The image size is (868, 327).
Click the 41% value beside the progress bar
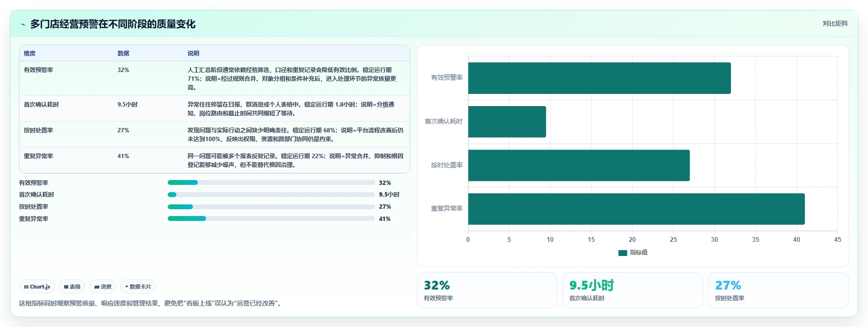coord(385,219)
